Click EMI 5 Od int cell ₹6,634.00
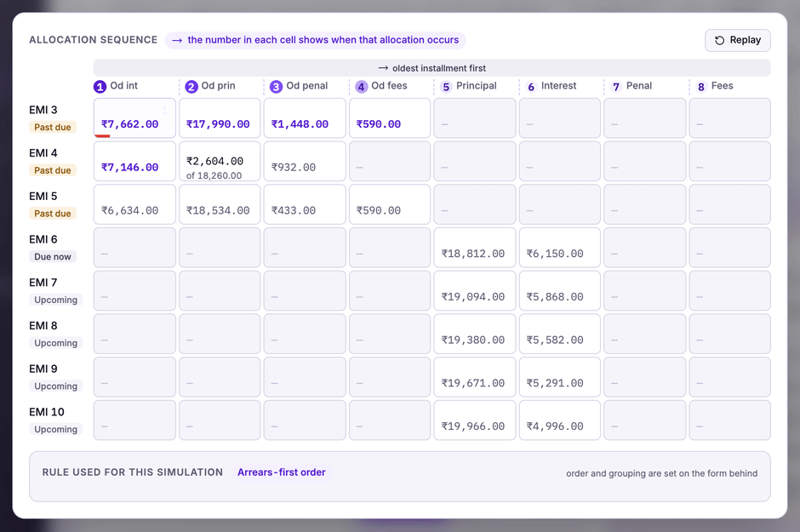The height and width of the screenshot is (532, 800). tap(134, 204)
